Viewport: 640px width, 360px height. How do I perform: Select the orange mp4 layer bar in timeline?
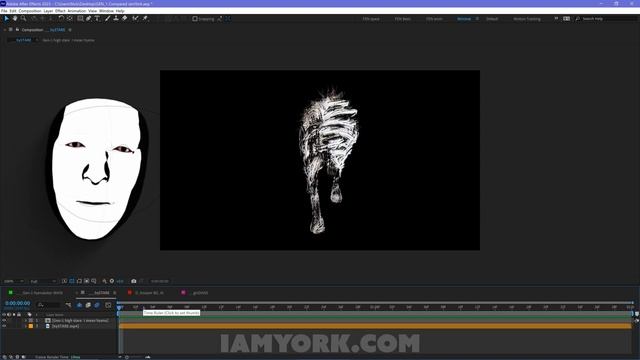pos(375,326)
